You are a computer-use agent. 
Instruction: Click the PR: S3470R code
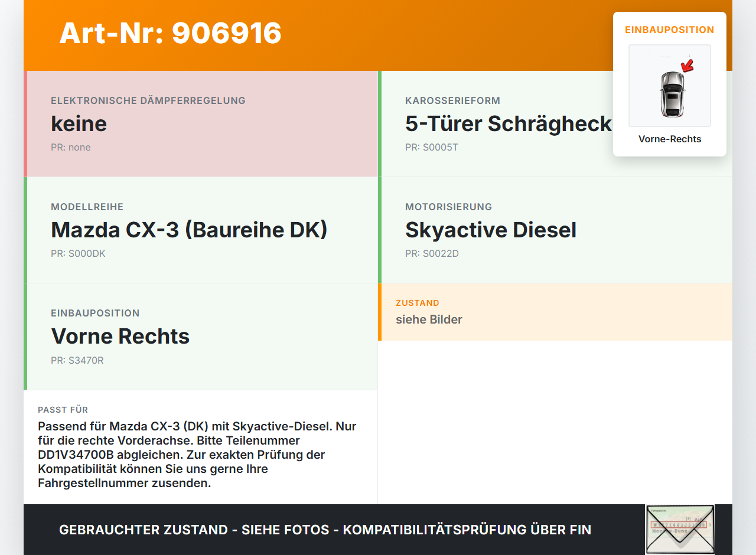[x=77, y=360]
